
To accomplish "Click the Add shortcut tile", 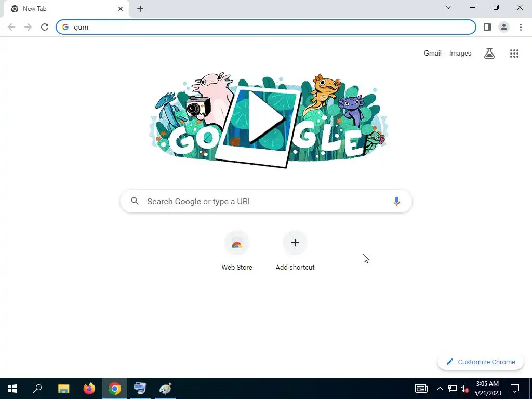I will pyautogui.click(x=295, y=251).
